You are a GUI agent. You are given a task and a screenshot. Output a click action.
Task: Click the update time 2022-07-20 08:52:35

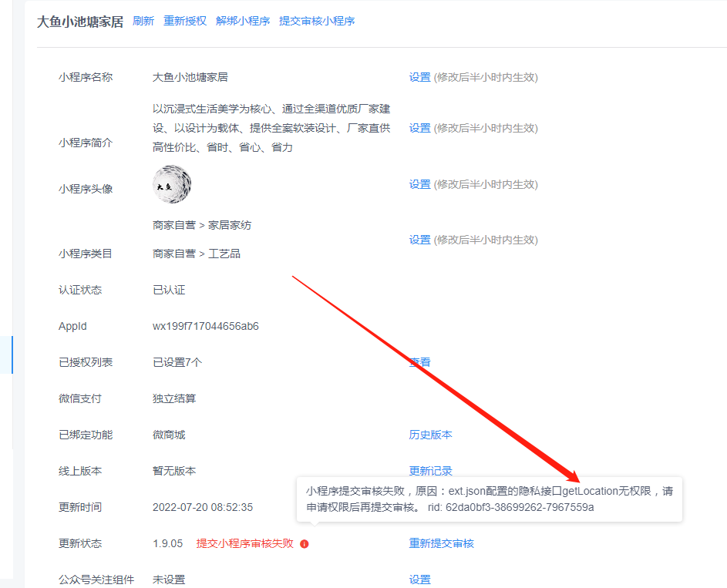pyautogui.click(x=203, y=507)
